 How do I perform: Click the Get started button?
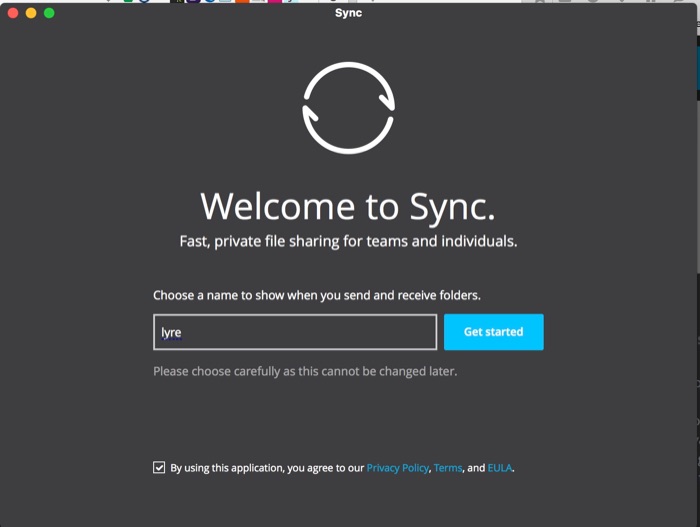493,332
